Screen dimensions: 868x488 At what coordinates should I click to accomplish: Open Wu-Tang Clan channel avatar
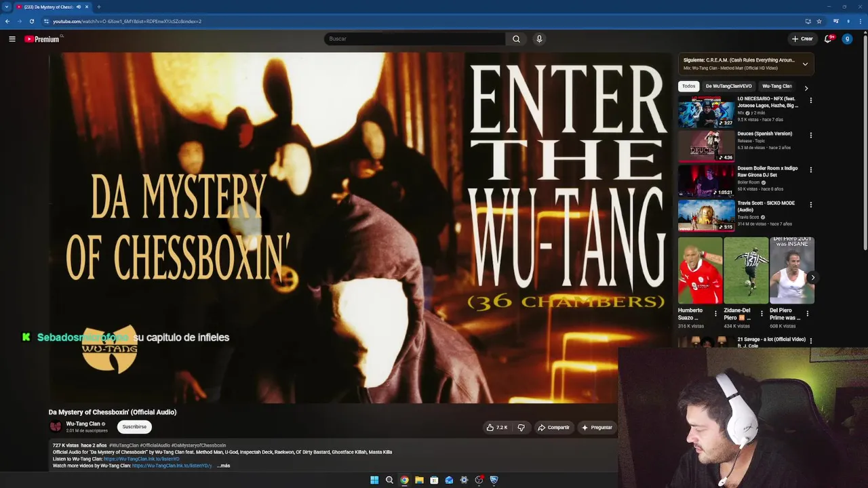(56, 426)
